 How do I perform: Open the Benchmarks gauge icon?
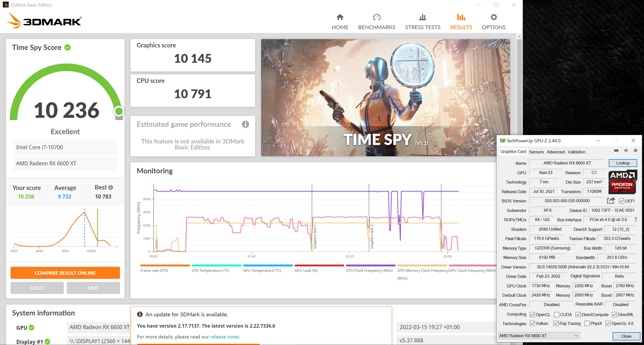376,17
